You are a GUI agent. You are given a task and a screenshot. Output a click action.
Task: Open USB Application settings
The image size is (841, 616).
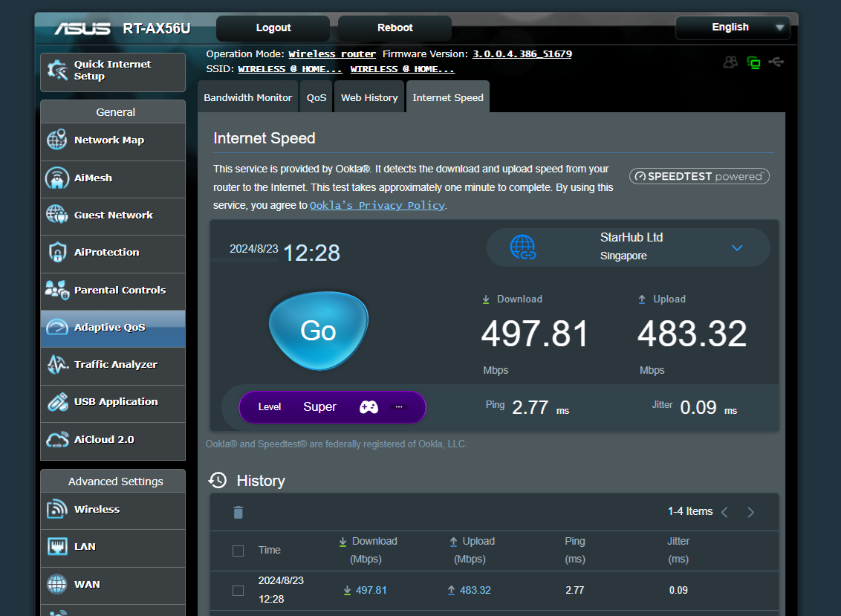113,403
